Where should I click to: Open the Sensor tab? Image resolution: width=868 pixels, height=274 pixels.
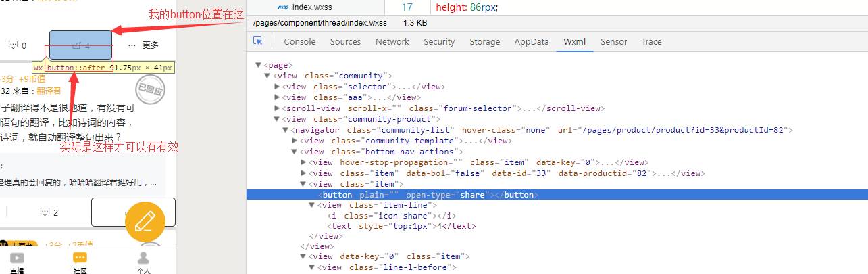(x=613, y=41)
